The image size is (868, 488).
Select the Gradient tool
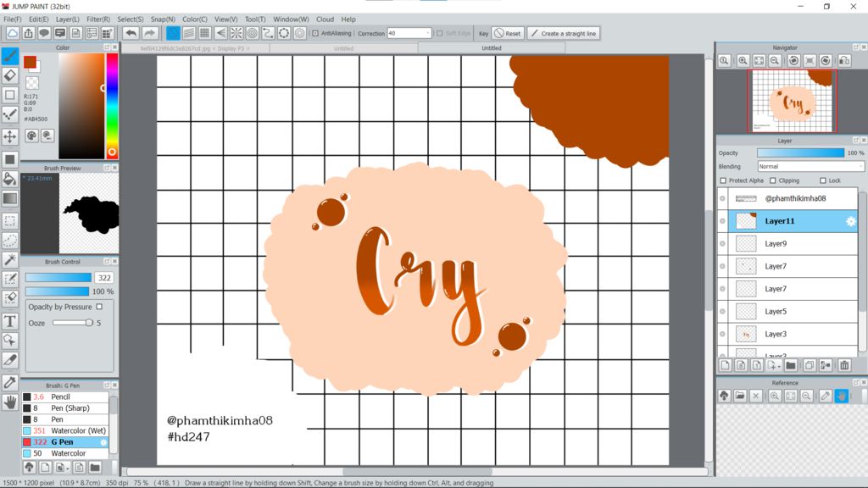click(x=10, y=198)
